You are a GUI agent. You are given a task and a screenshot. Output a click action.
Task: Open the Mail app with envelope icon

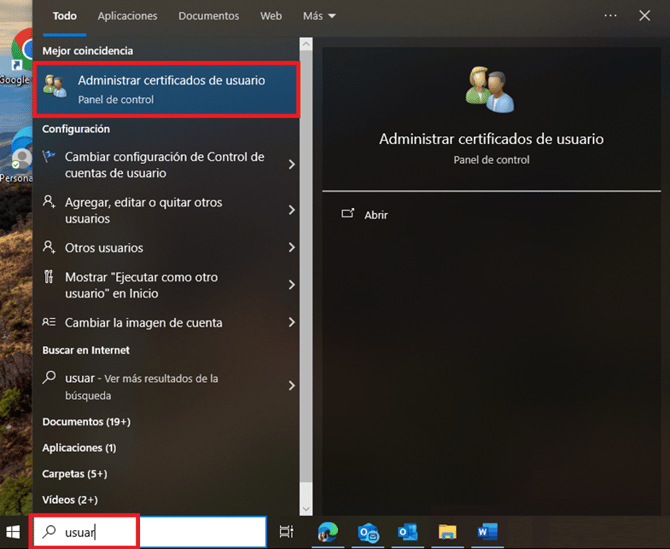pyautogui.click(x=368, y=532)
